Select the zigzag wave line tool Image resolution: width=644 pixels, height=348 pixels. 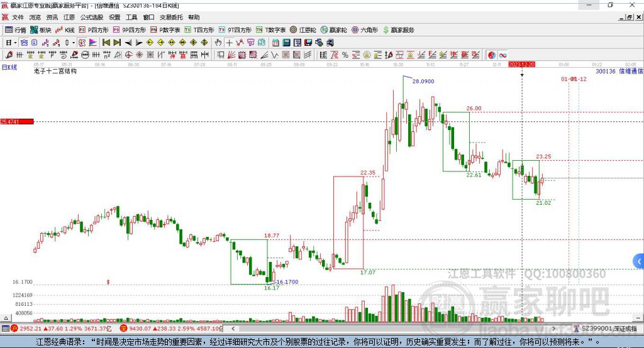(274, 55)
